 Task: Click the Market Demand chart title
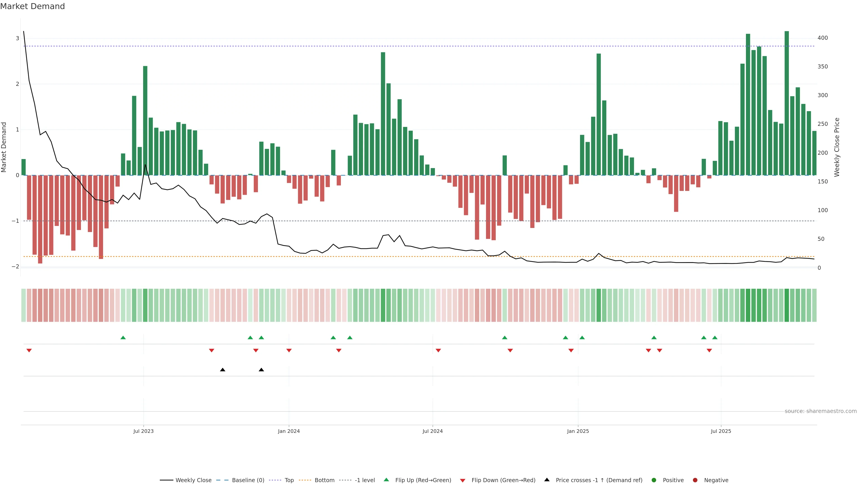click(32, 6)
